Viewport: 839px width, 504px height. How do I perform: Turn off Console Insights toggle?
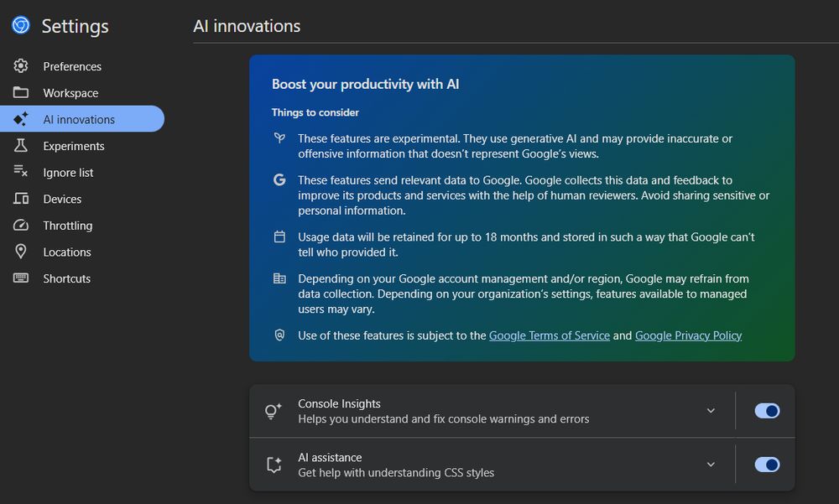pyautogui.click(x=768, y=411)
